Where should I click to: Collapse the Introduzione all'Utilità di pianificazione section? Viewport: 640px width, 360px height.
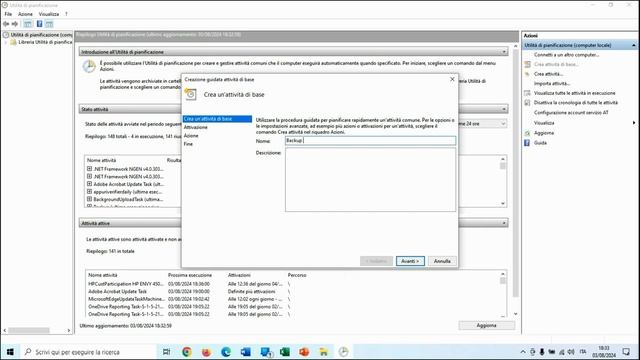point(504,52)
